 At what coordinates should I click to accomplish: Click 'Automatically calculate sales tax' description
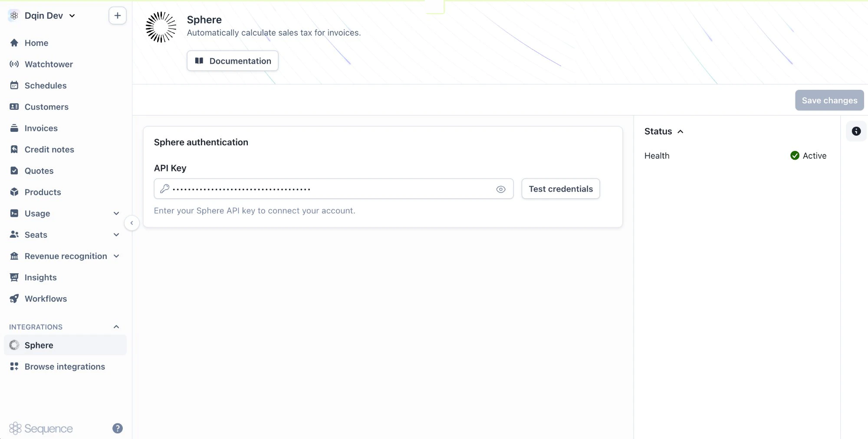tap(273, 33)
